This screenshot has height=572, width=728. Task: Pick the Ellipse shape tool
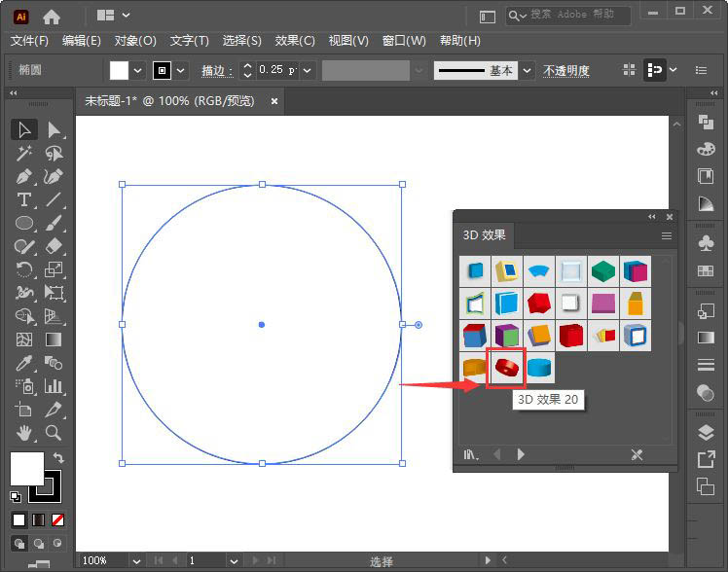(x=24, y=224)
